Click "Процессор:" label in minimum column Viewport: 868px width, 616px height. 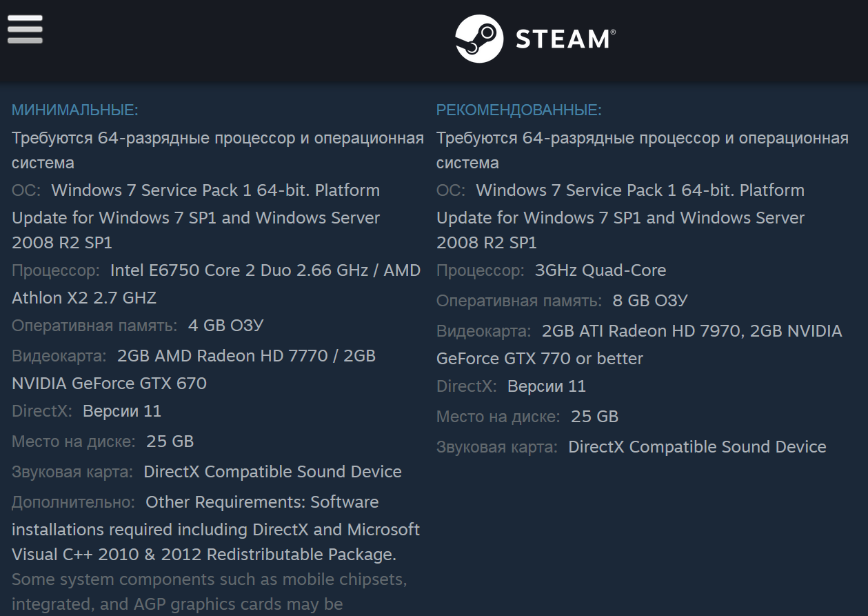(x=56, y=270)
